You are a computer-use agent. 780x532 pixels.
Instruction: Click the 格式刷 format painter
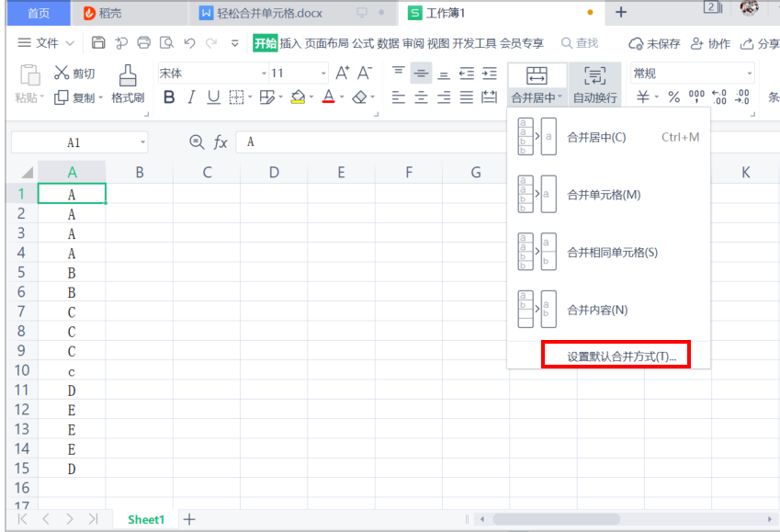point(128,84)
